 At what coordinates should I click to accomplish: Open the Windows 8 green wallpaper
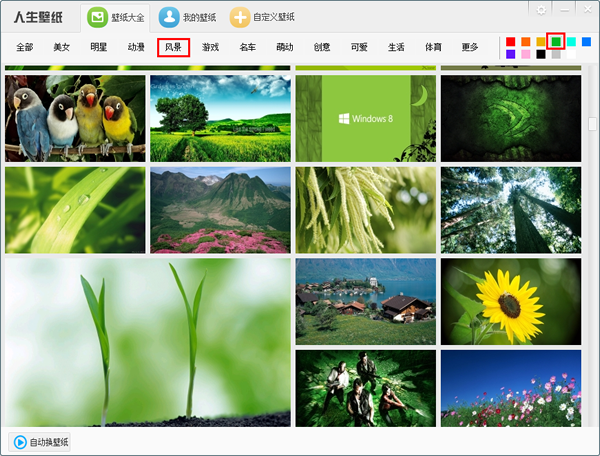pyautogui.click(x=365, y=118)
